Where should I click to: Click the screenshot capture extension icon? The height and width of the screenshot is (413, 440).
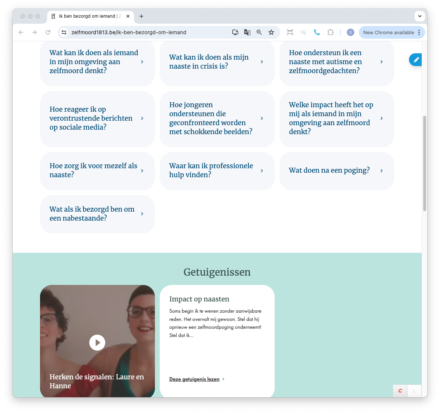(x=290, y=32)
